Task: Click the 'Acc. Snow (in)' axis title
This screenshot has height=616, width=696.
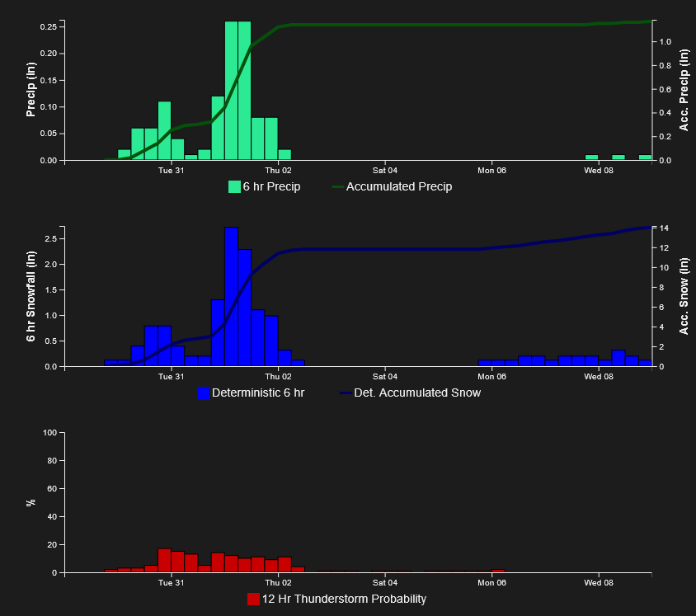Action: [684, 296]
